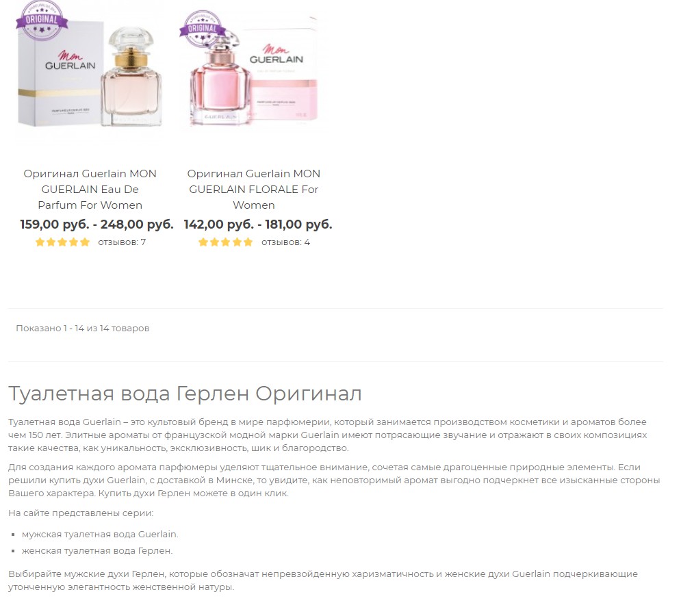Click the 'женская туалетная вода Герлен' list item
681x616 pixels.
(x=97, y=551)
